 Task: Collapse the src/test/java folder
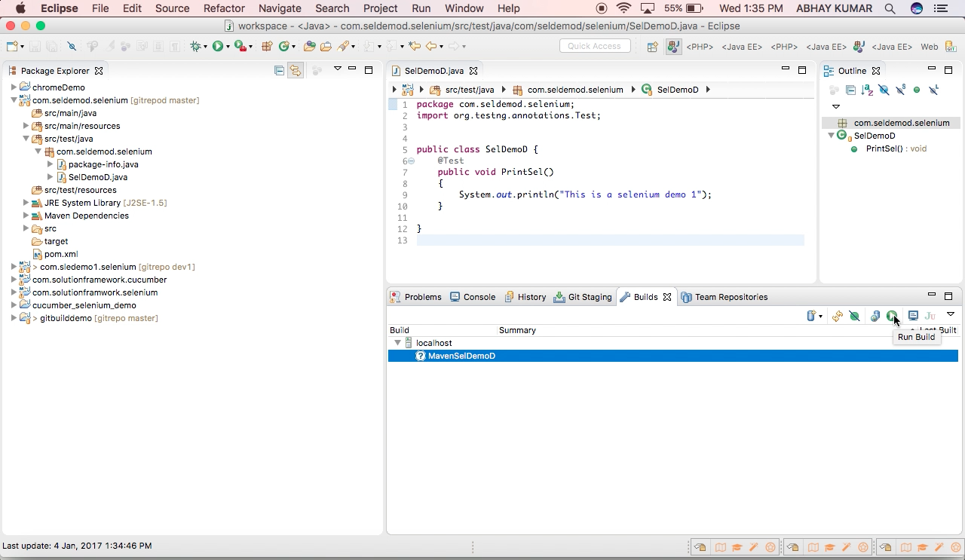coord(26,139)
